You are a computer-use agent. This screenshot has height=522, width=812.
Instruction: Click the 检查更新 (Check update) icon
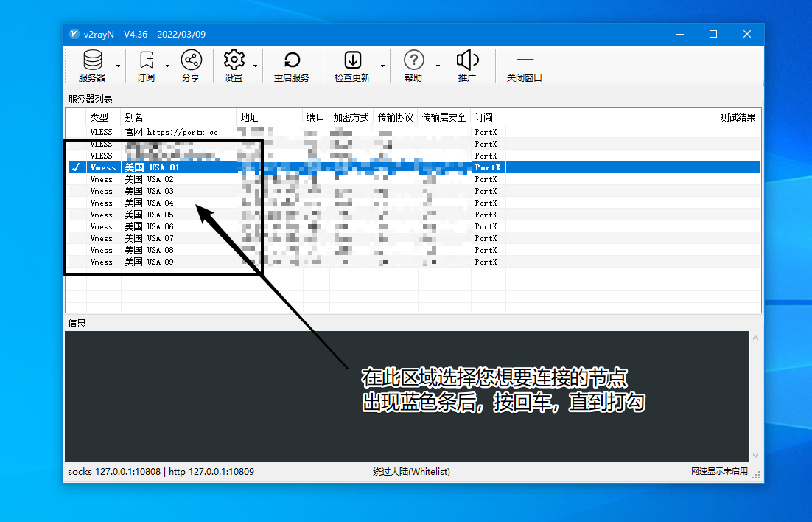pos(352,60)
